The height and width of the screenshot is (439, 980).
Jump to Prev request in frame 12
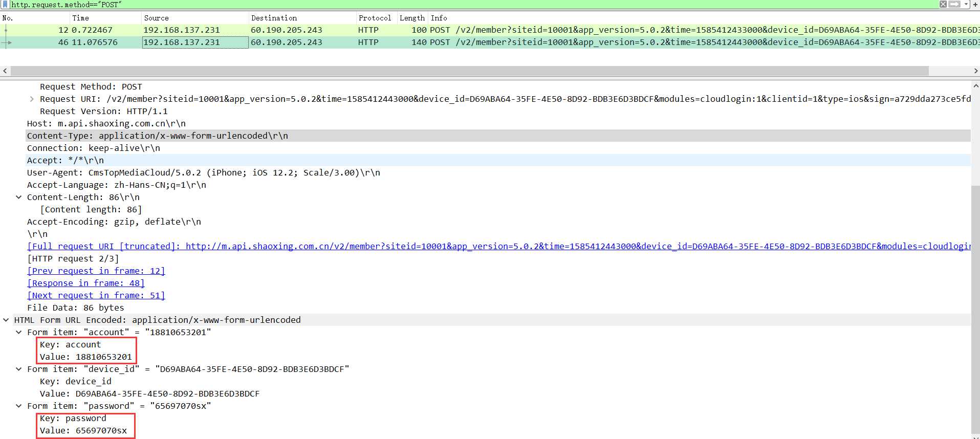96,271
